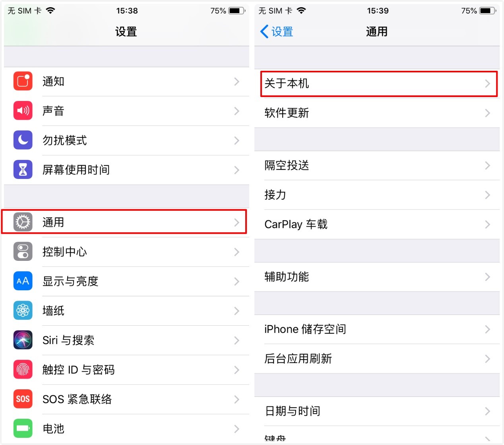Expand the 软件更新 row chevron
The image size is (504, 445).
click(488, 113)
